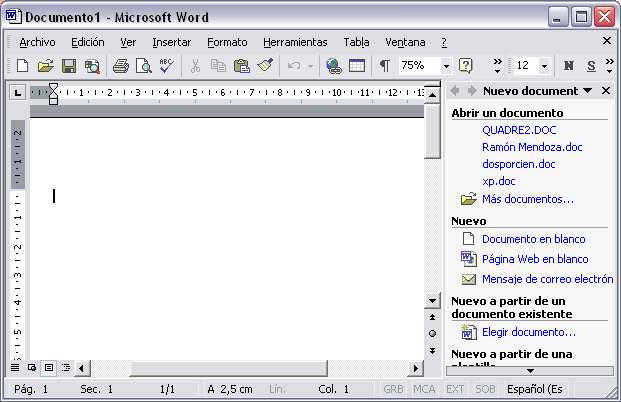Viewport: 621px width, 402px height.
Task: Open Ramón Mendoza.doc link
Action: coord(532,147)
